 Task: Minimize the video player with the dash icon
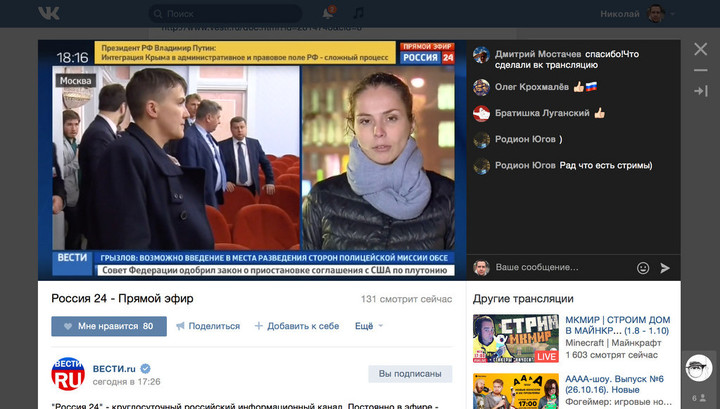pos(701,70)
